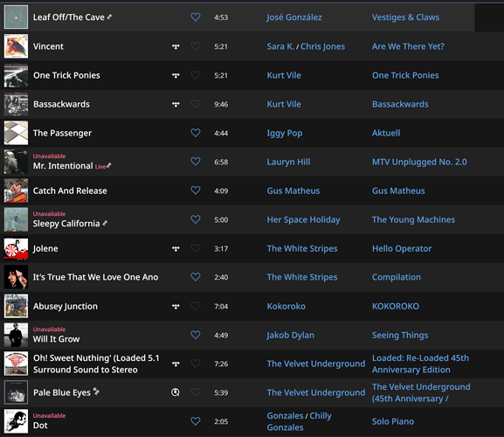Click the Tidal icon on Vincent row

176,46
